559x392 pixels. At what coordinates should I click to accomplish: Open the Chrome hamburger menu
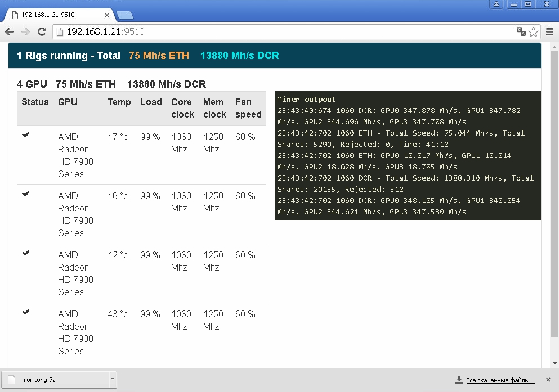pyautogui.click(x=550, y=31)
